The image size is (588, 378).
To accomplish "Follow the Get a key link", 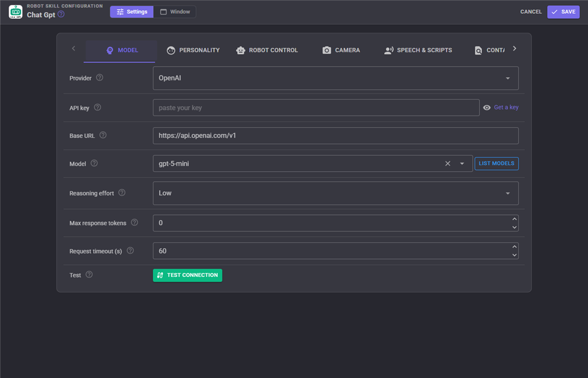I will click(x=506, y=107).
